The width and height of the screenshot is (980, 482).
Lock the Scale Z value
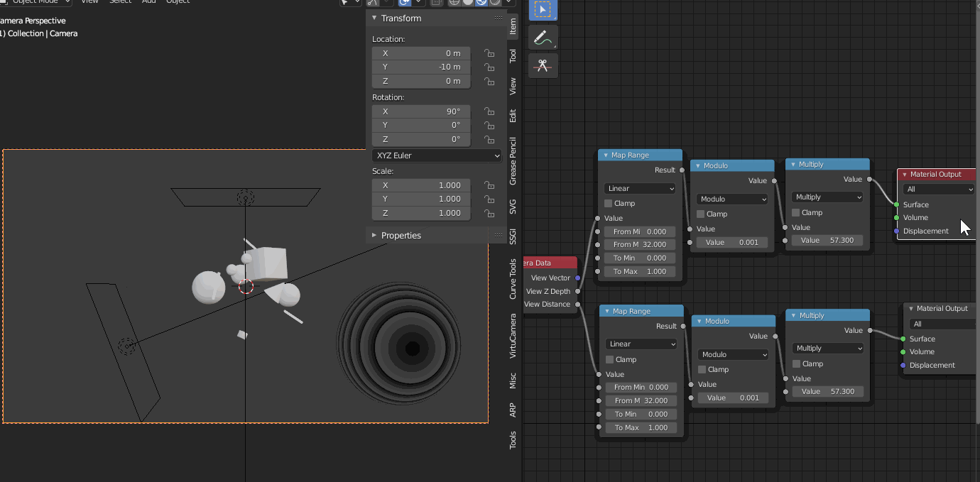[489, 213]
